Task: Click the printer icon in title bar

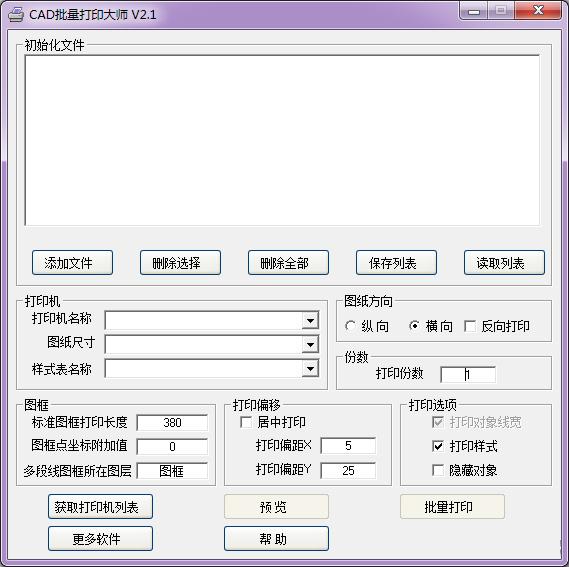Action: click(16, 15)
